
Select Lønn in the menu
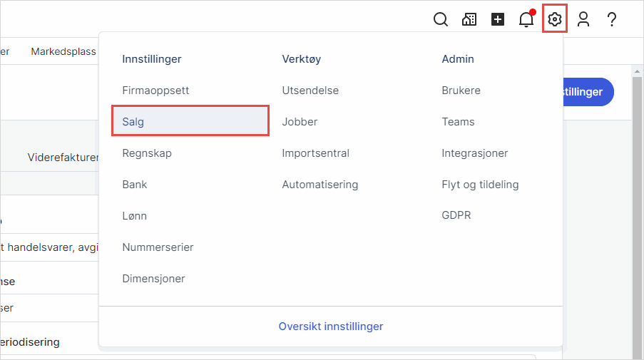point(135,216)
